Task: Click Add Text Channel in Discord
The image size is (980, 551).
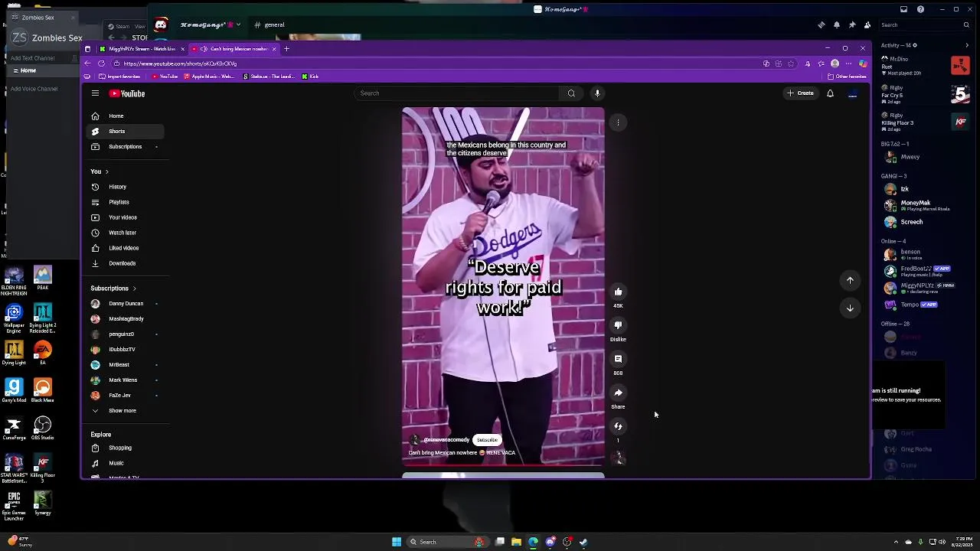Action: point(32,58)
